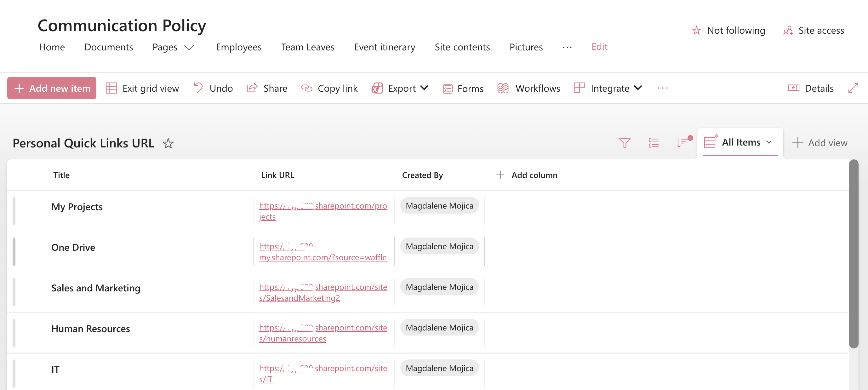Open Pictures navigation item

(x=526, y=47)
